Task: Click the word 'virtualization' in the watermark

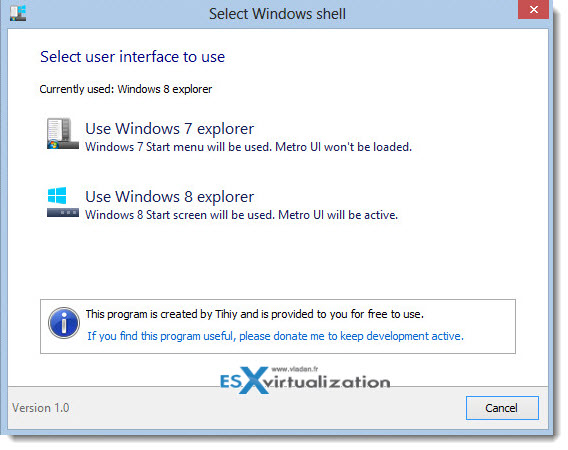Action: point(327,383)
